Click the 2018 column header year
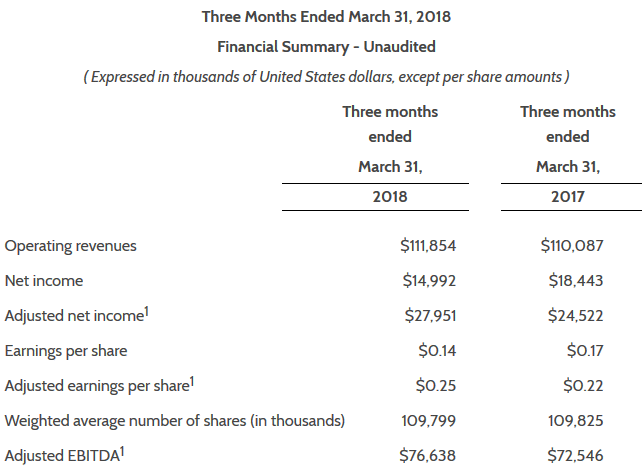This screenshot has width=644, height=467. point(390,197)
